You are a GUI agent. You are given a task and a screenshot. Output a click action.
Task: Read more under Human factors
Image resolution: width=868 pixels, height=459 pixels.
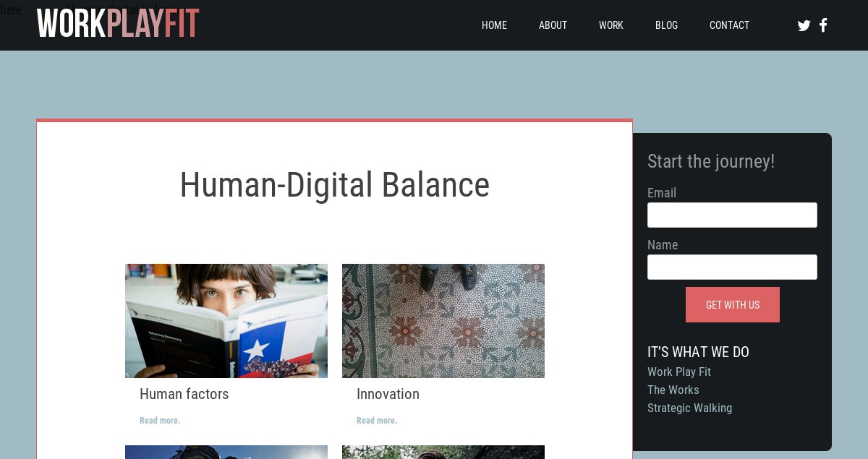click(160, 421)
